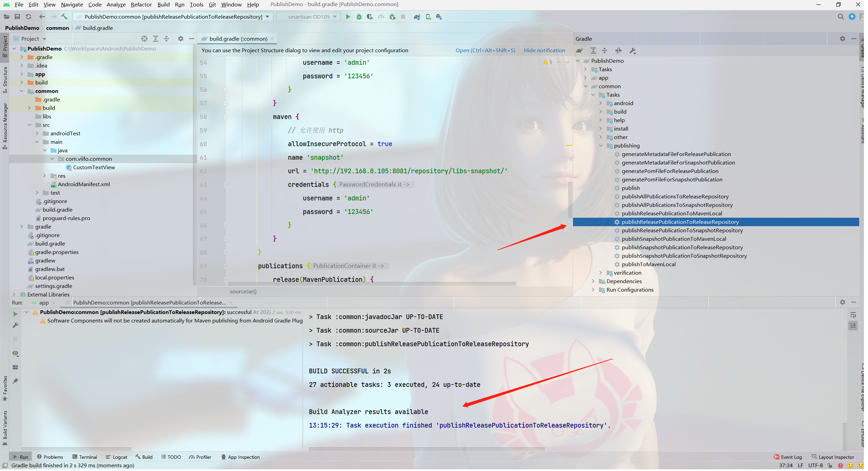Click the Save All icon
The width and height of the screenshot is (868, 471).
click(17, 17)
